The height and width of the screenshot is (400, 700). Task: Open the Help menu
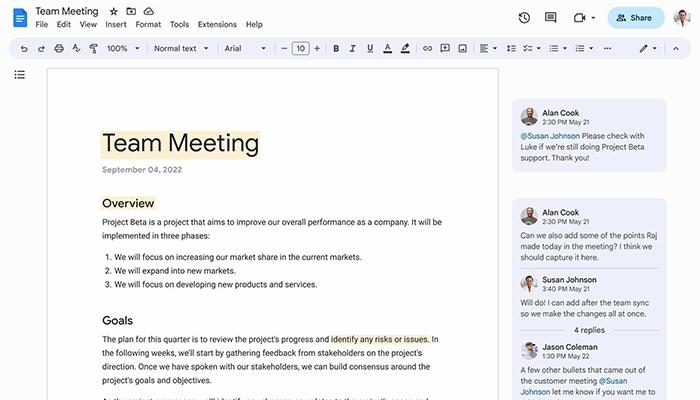(x=254, y=25)
